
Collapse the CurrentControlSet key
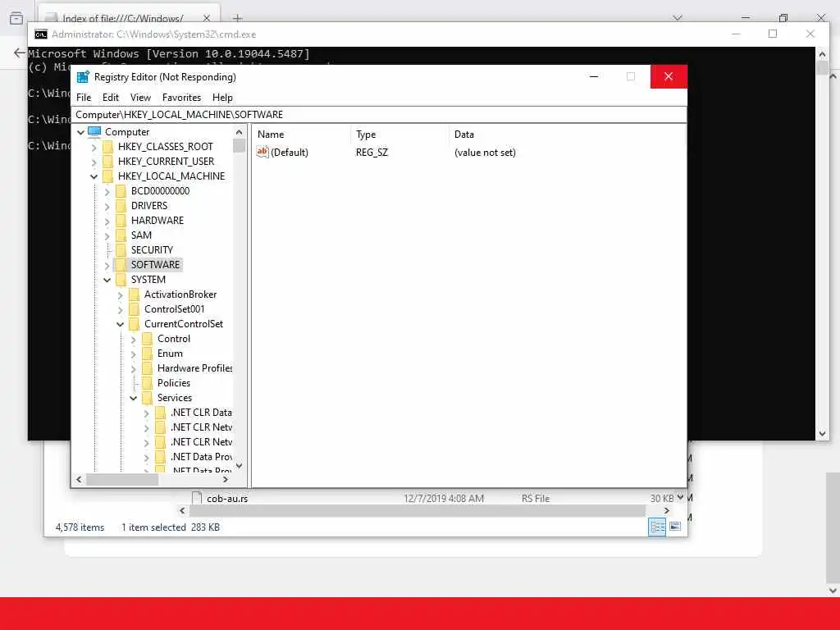(x=120, y=324)
